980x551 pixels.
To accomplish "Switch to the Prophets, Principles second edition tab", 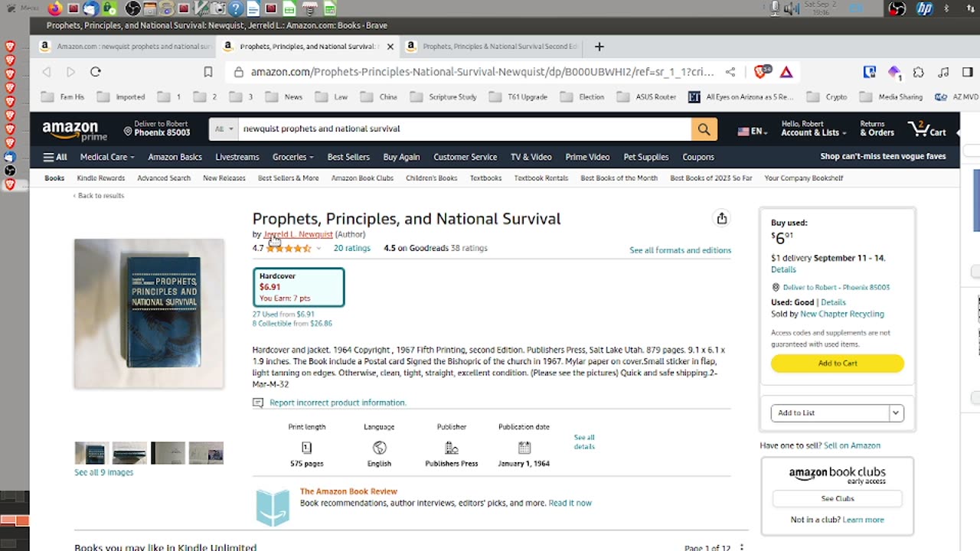I will 492,47.
